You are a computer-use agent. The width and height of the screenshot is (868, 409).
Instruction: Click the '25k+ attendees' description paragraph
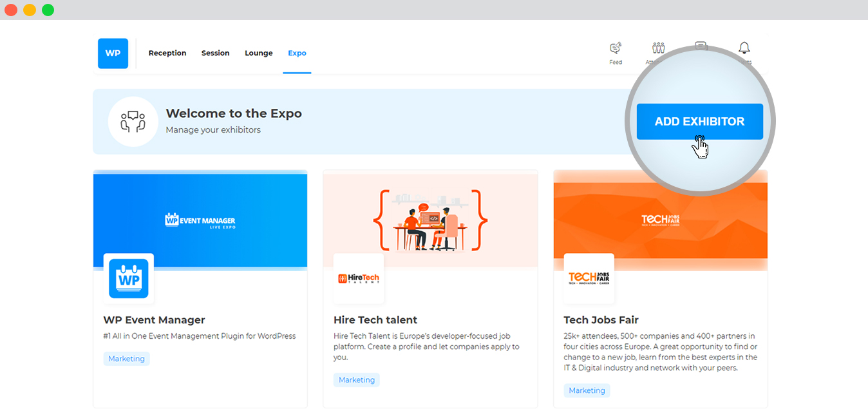(x=661, y=352)
